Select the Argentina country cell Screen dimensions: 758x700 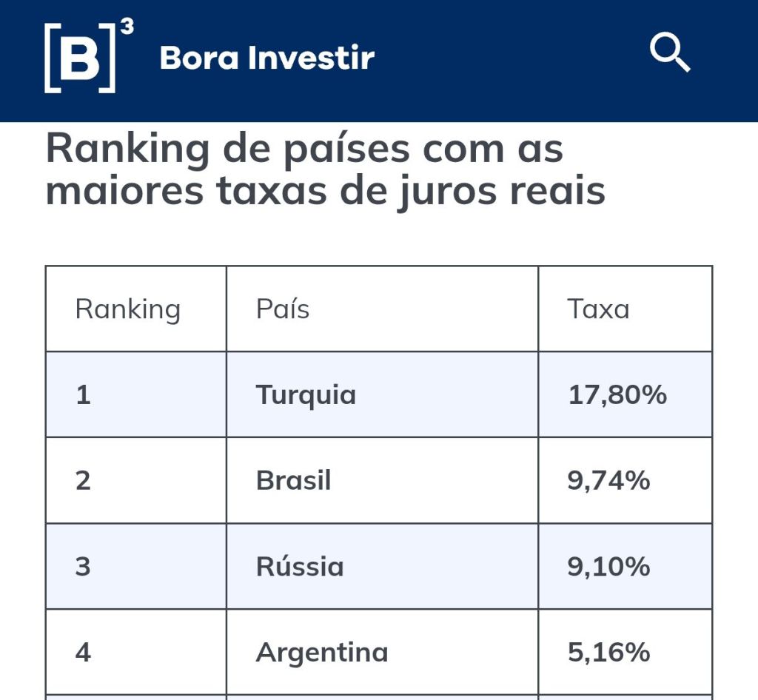pos(322,653)
